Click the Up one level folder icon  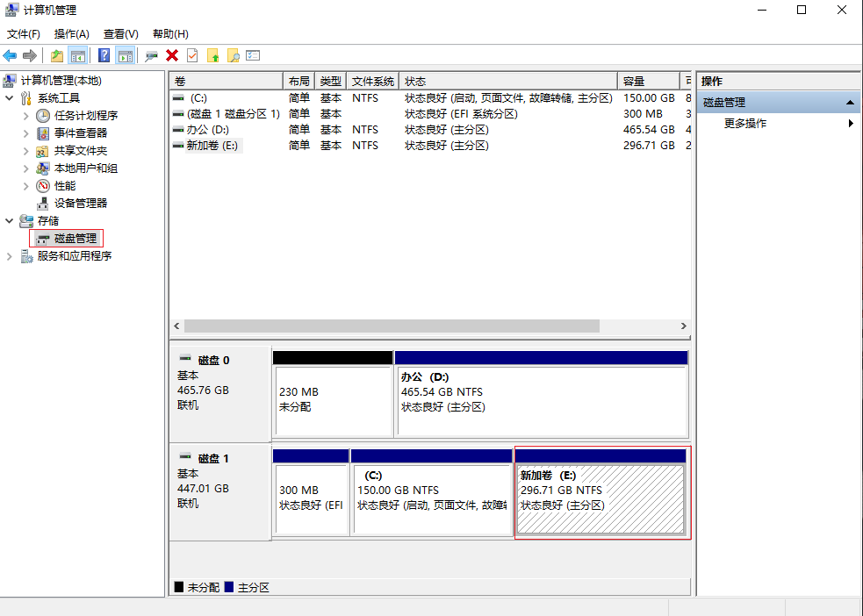(x=57, y=56)
